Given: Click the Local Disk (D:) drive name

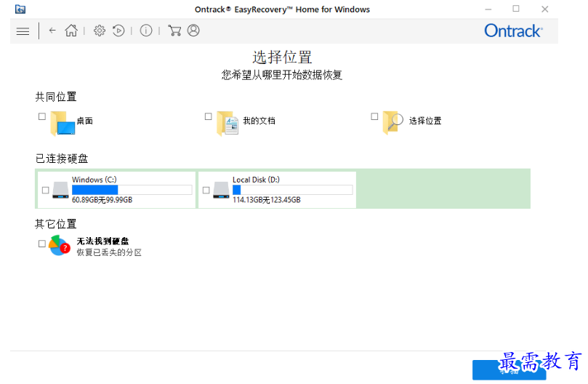Looking at the screenshot, I should pos(256,180).
